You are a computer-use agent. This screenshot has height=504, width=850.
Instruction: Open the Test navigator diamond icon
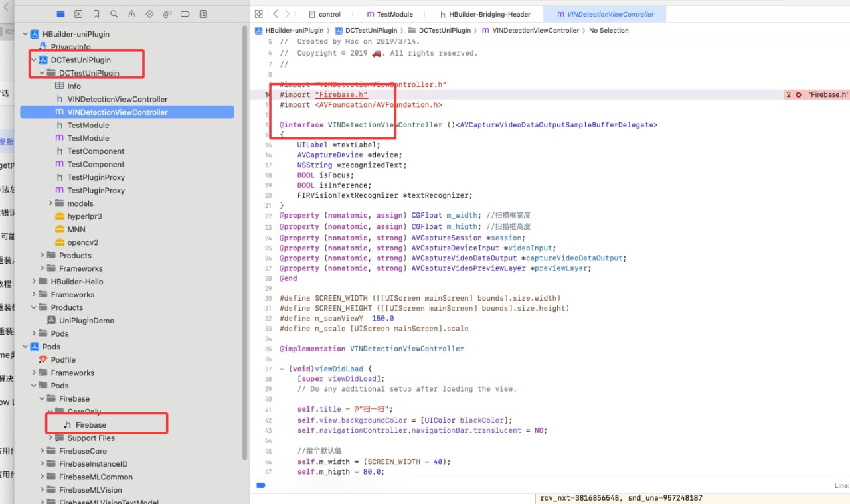149,14
